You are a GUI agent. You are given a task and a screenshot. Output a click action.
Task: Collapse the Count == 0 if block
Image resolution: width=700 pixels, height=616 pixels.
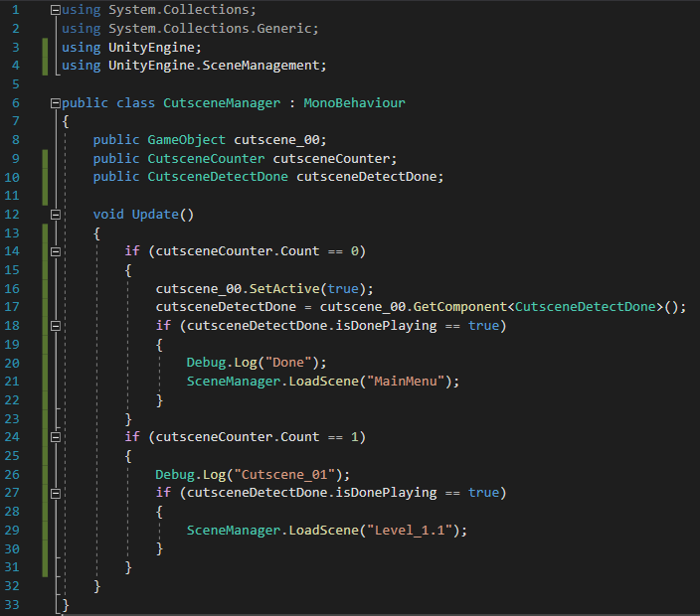55,251
